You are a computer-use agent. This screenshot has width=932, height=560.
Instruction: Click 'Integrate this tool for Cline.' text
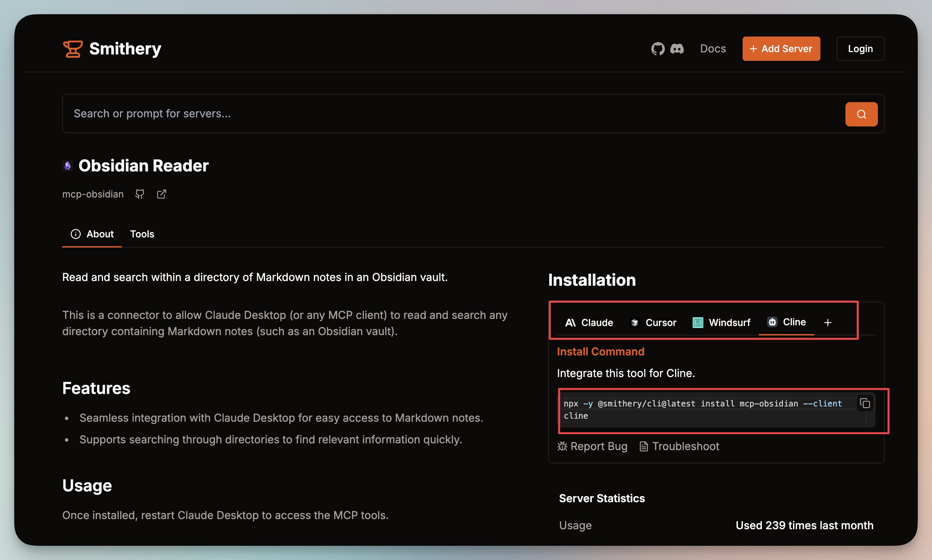626,373
